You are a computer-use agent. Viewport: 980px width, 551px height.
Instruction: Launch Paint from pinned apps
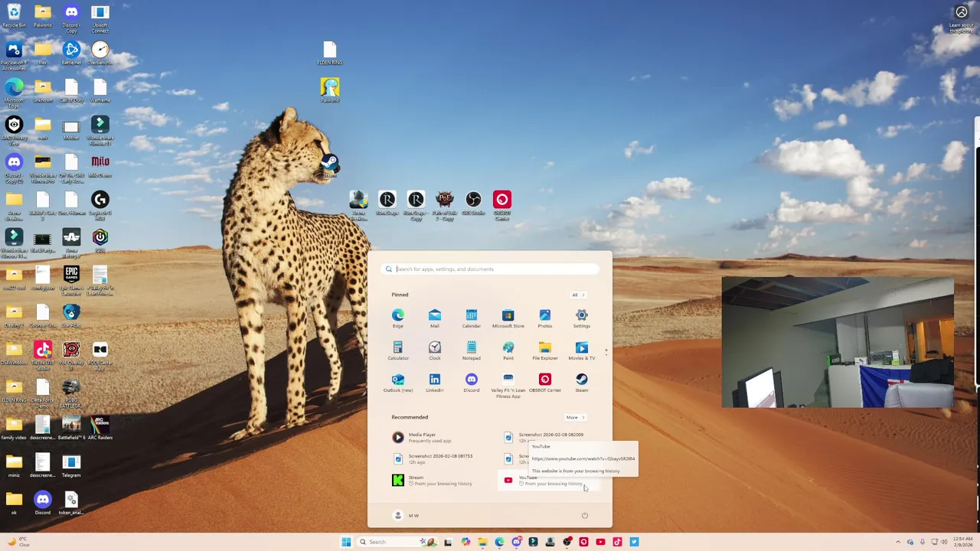click(508, 350)
